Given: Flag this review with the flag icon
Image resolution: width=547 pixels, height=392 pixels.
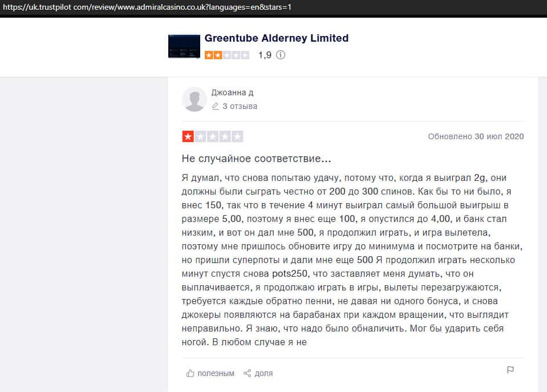Looking at the screenshot, I should 510,370.
